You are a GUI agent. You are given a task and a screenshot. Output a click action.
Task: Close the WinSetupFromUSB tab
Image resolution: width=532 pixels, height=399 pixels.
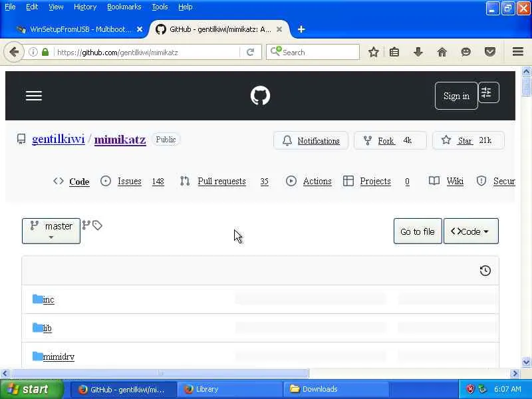[x=140, y=29]
